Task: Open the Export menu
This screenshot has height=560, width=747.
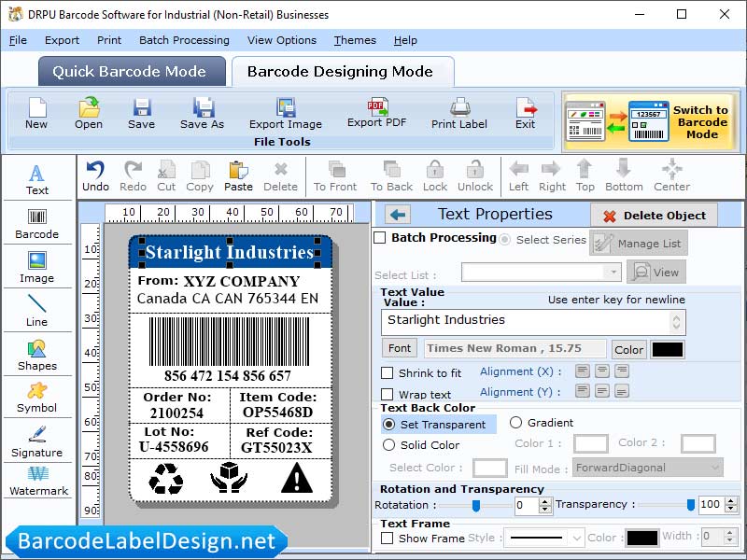Action: coord(62,40)
